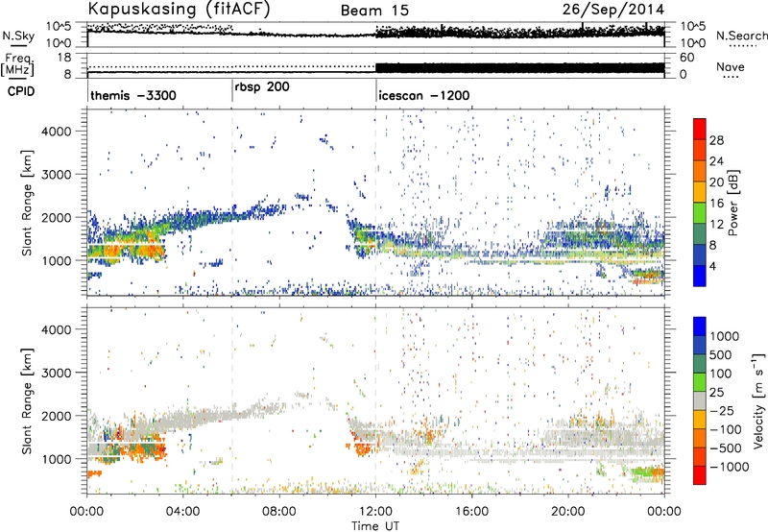Click the Slant Range label of velocity panel
Image resolution: width=768 pixels, height=532 pixels.
tap(28, 401)
